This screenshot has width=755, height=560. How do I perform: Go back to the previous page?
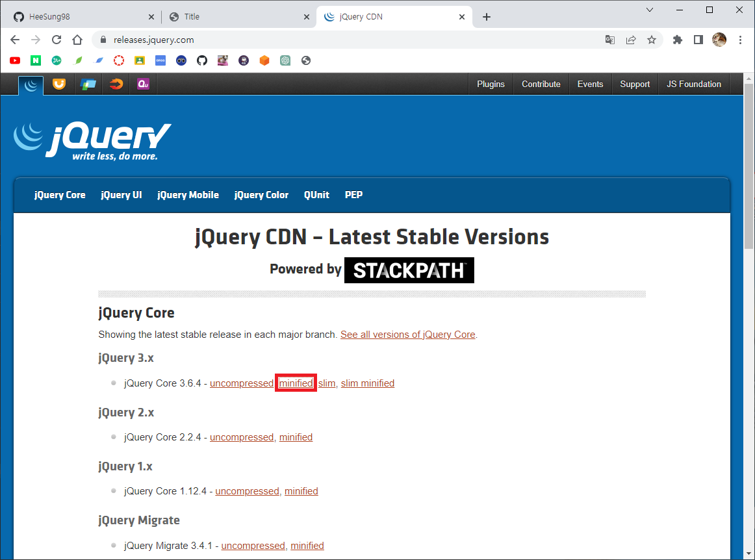[x=15, y=40]
